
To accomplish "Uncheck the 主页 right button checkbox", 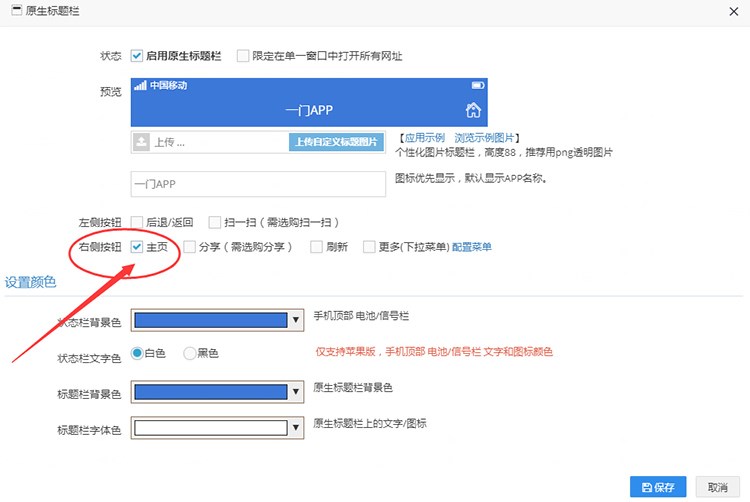I will 137,247.
